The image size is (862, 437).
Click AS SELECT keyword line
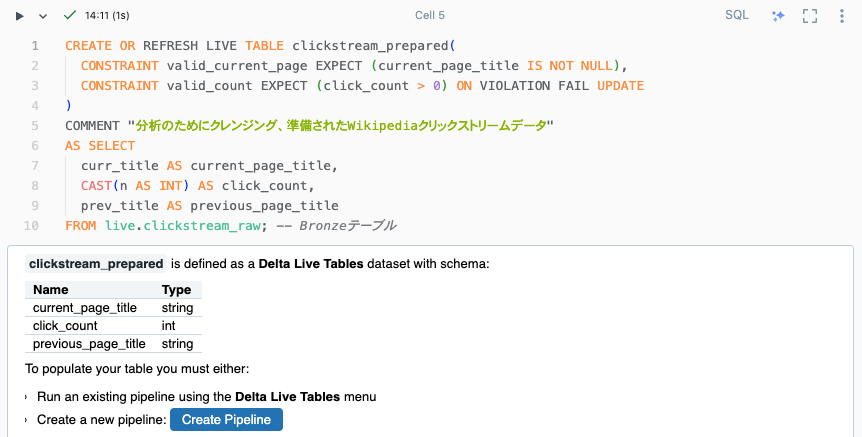tap(100, 146)
